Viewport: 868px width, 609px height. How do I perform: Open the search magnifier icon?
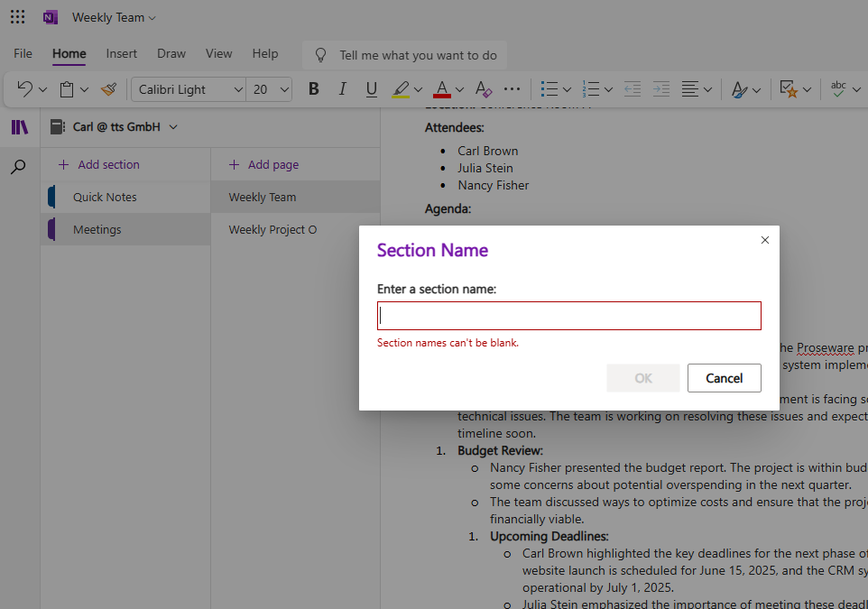(18, 166)
